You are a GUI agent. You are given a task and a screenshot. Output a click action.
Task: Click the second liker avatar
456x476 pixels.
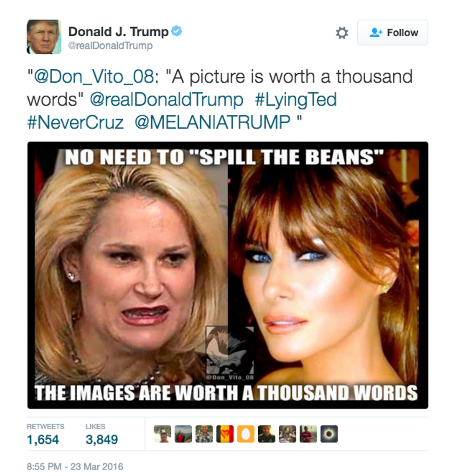[183, 434]
